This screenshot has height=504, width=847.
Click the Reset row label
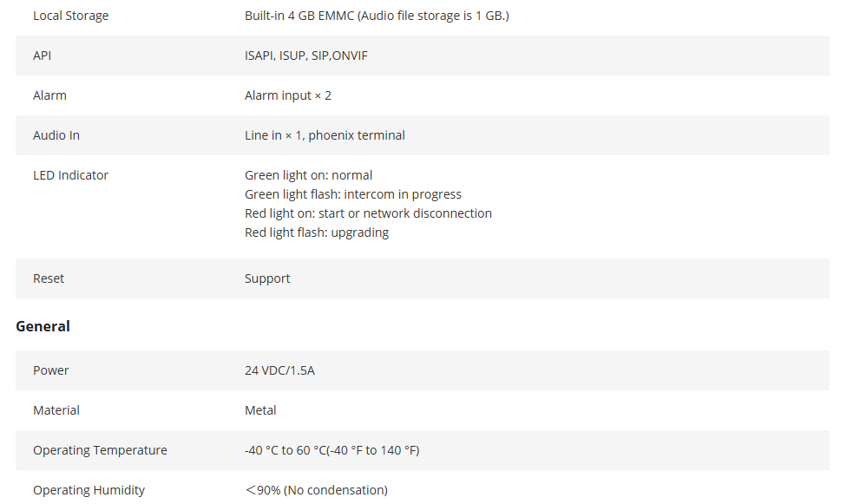[49, 278]
